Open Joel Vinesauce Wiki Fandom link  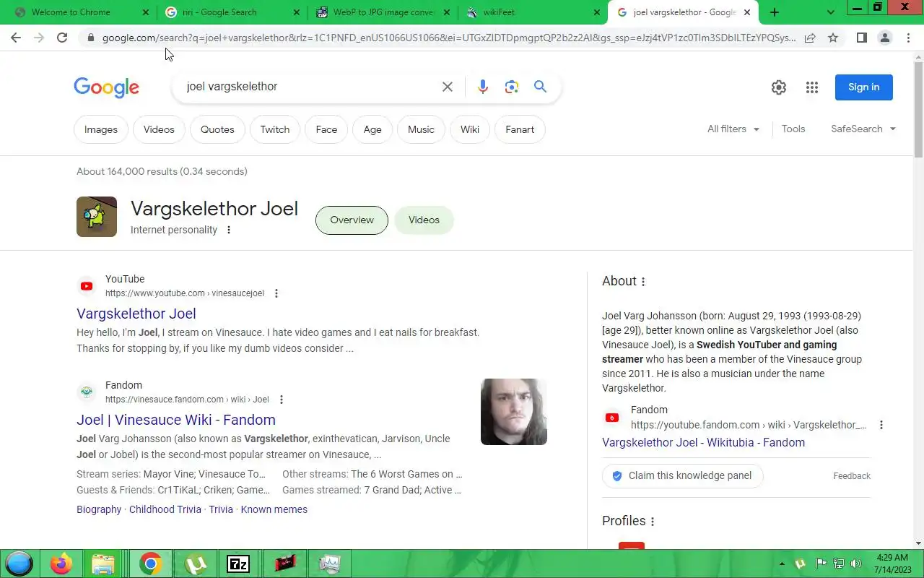point(176,420)
